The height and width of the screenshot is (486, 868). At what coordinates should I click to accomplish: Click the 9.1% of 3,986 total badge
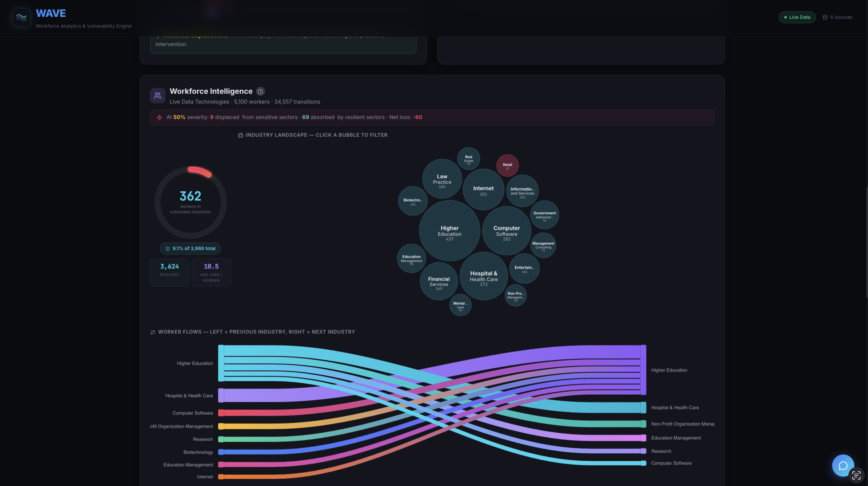(x=190, y=249)
